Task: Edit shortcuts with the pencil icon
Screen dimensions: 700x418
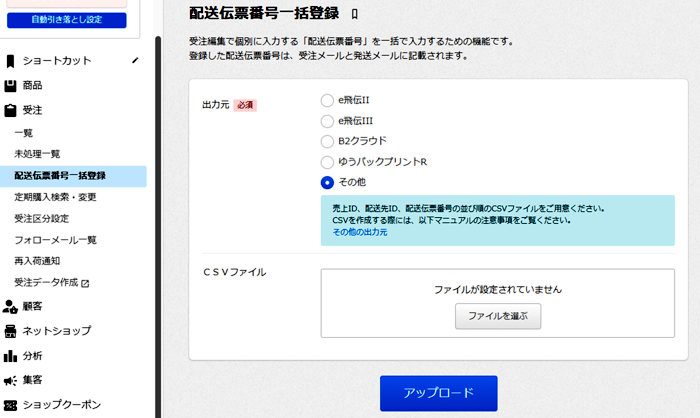Action: tap(135, 60)
